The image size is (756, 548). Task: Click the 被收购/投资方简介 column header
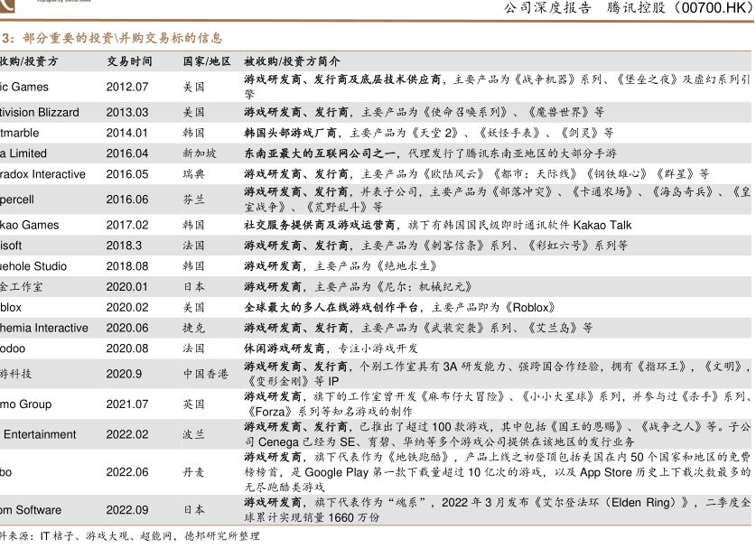tap(292, 61)
